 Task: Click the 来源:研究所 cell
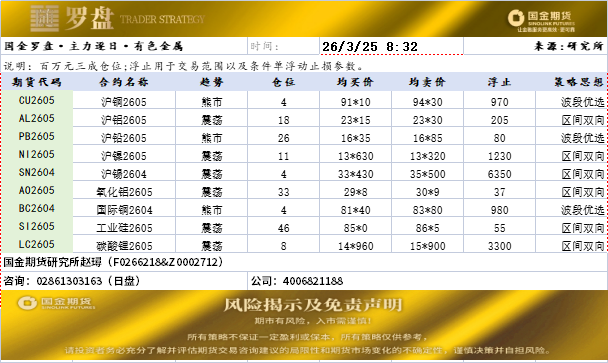[535, 46]
